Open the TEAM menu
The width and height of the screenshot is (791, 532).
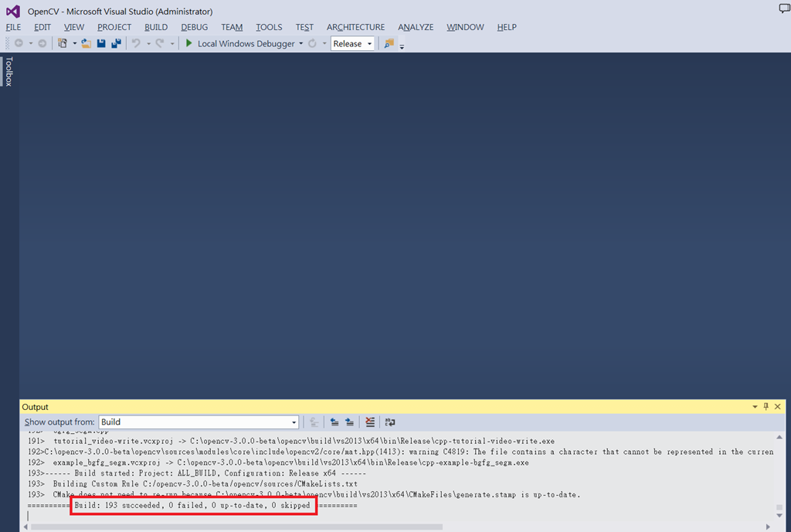232,27
